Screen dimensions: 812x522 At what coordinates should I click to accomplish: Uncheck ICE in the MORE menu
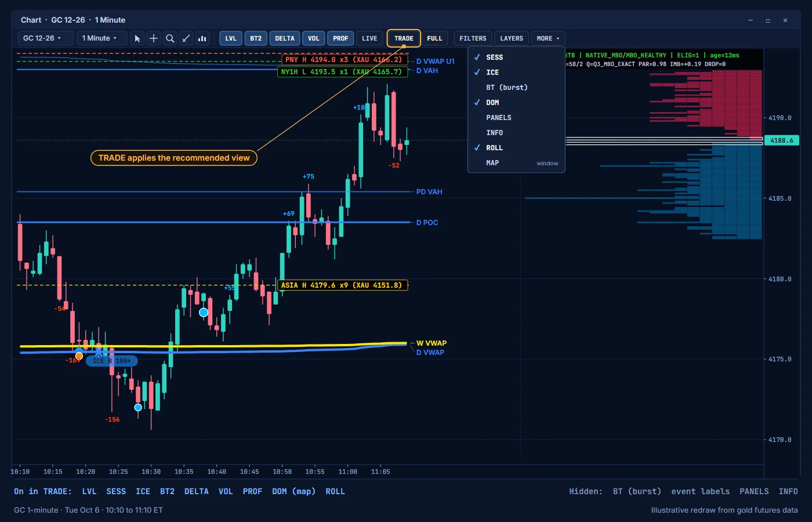[x=516, y=72]
